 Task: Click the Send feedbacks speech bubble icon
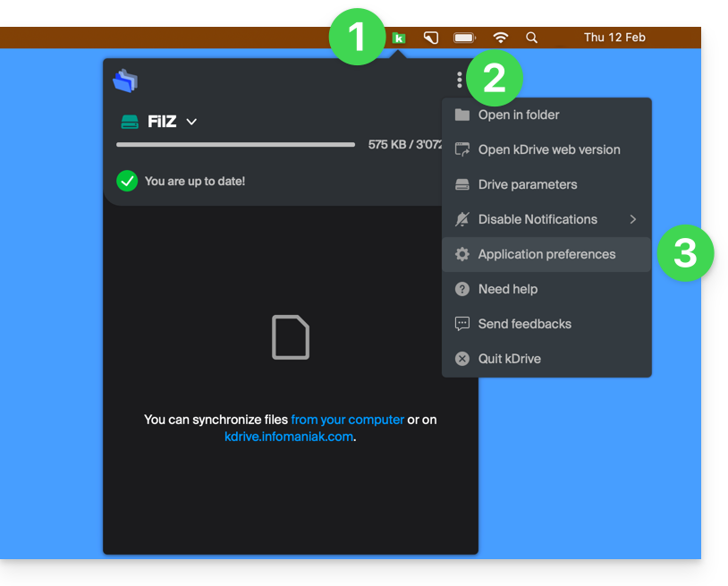click(462, 324)
